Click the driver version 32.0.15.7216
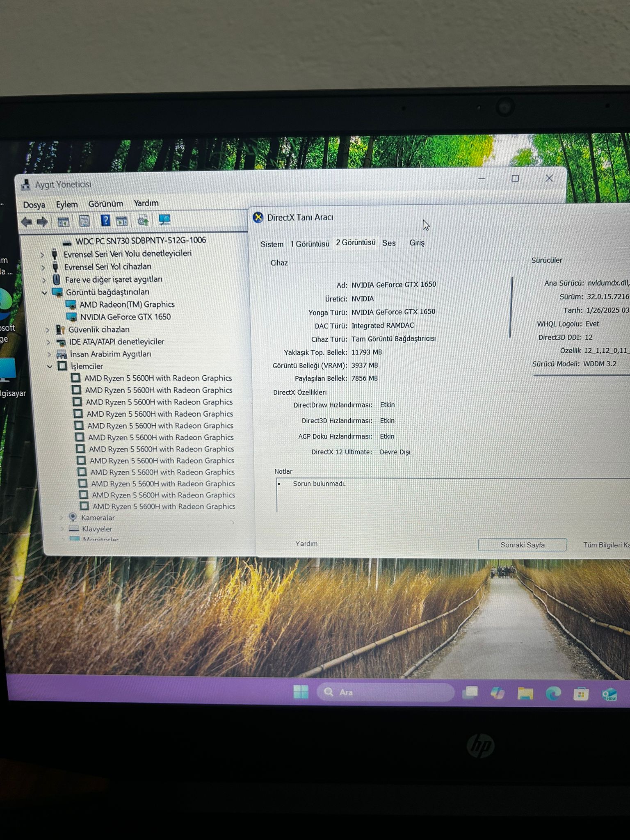The image size is (630, 840). (x=608, y=297)
